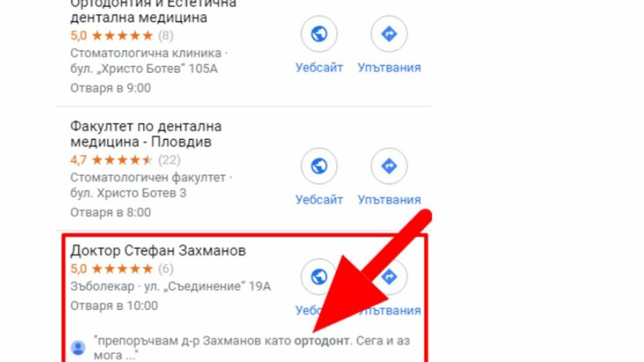Open globe website icon for Факултет по дентална медицина
This screenshot has width=644, height=362.
(319, 166)
